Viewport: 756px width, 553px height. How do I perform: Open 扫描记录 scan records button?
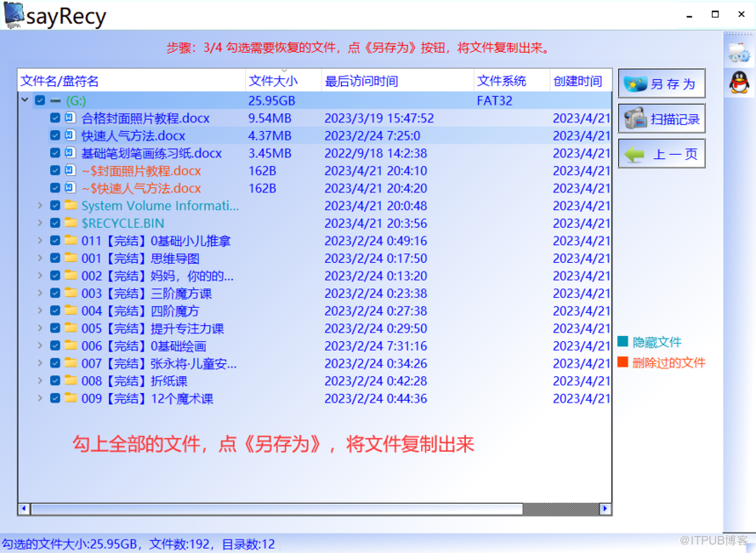point(662,118)
